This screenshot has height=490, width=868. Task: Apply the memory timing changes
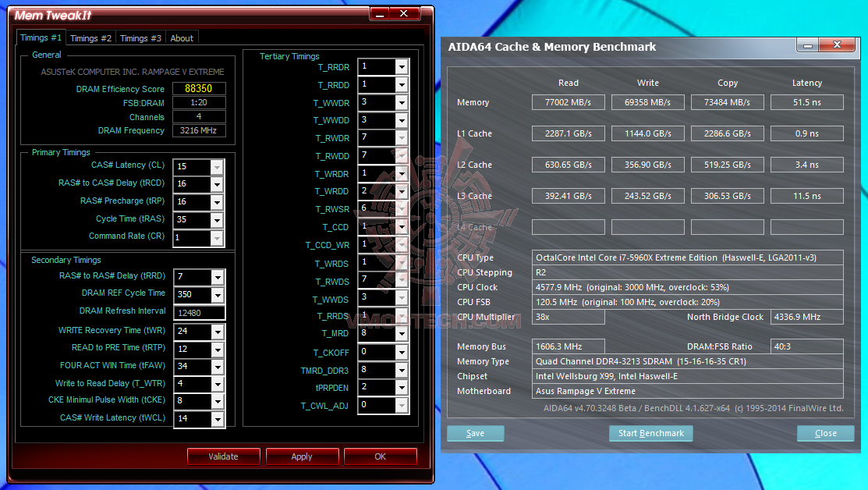coord(303,456)
